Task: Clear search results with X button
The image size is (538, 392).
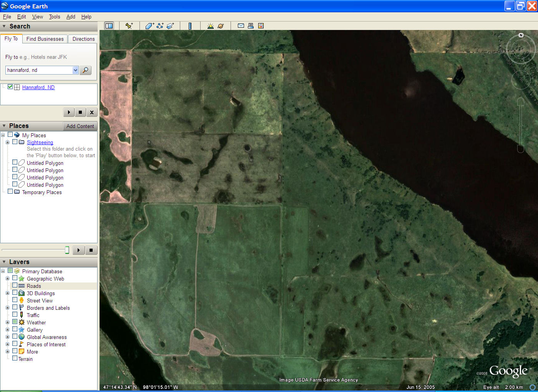Action: click(x=91, y=112)
